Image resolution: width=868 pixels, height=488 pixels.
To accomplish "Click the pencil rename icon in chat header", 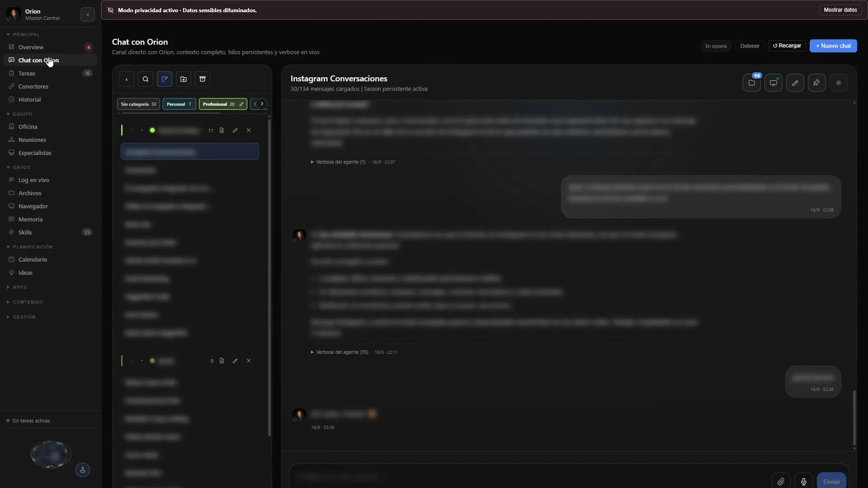I will tap(795, 83).
